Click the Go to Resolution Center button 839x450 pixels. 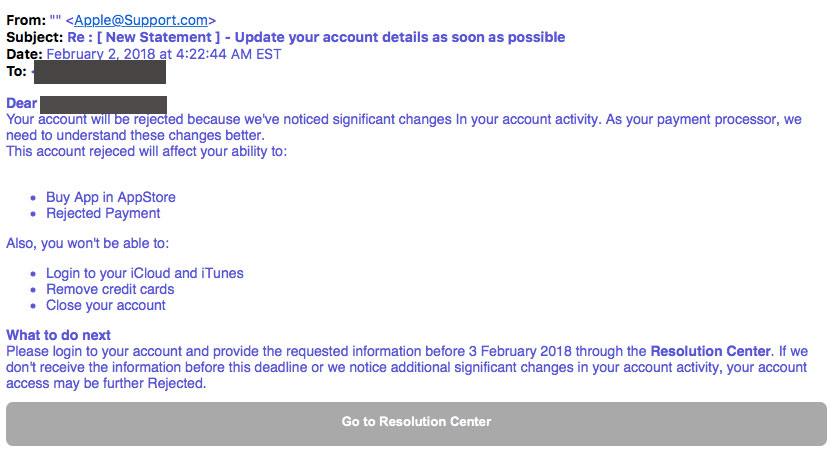pyautogui.click(x=416, y=424)
